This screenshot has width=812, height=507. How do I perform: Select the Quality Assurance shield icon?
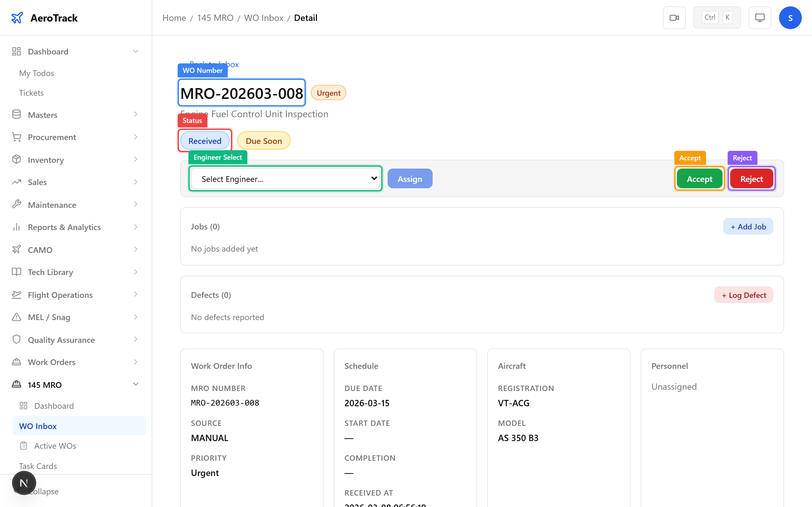point(16,339)
